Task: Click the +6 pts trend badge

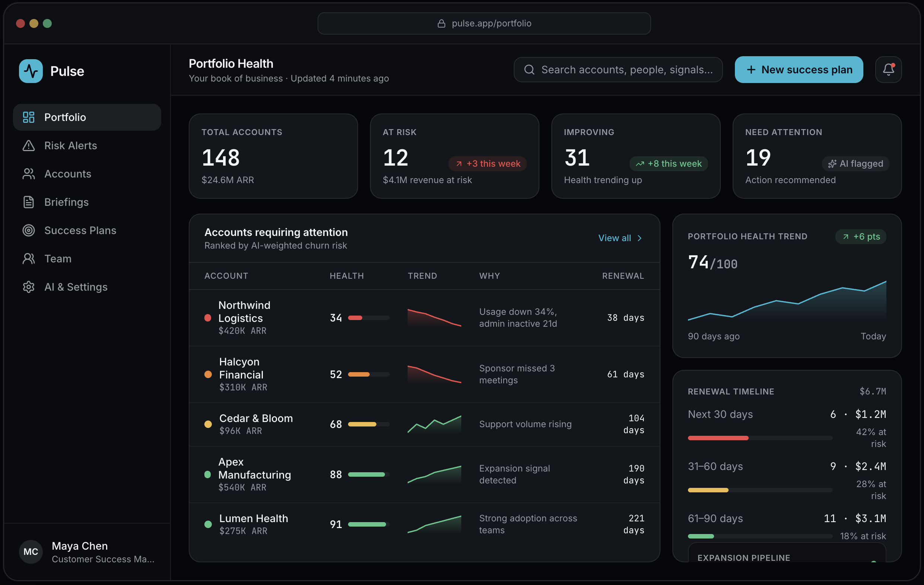Action: (x=861, y=236)
